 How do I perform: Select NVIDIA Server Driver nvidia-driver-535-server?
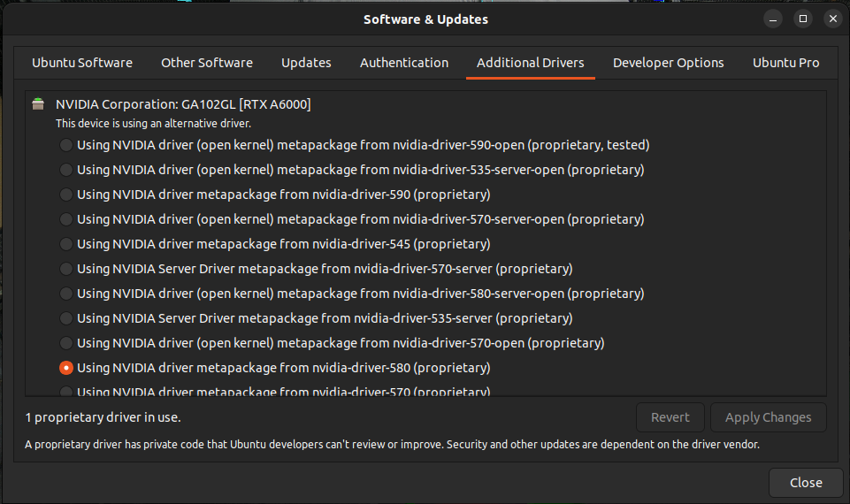66,318
